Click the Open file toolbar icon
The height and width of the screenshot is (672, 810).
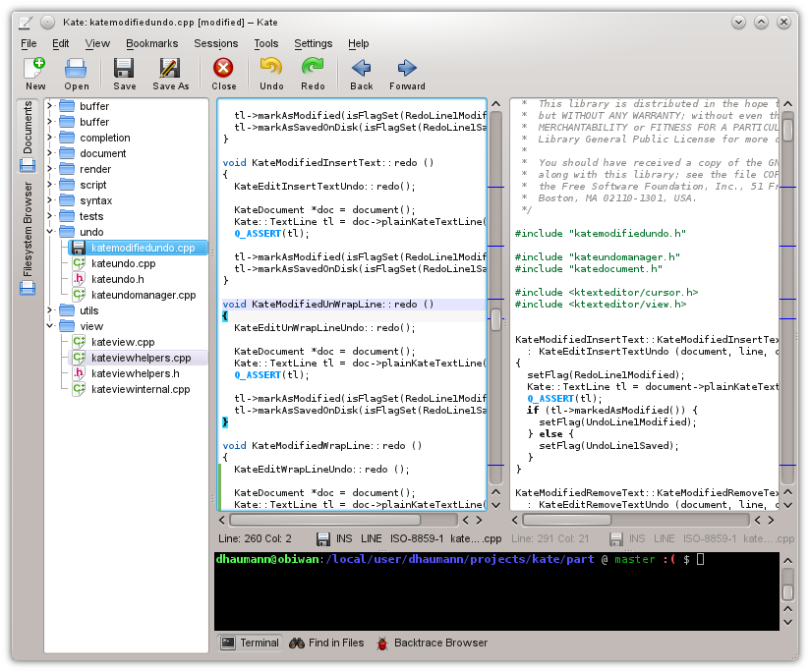[x=77, y=74]
